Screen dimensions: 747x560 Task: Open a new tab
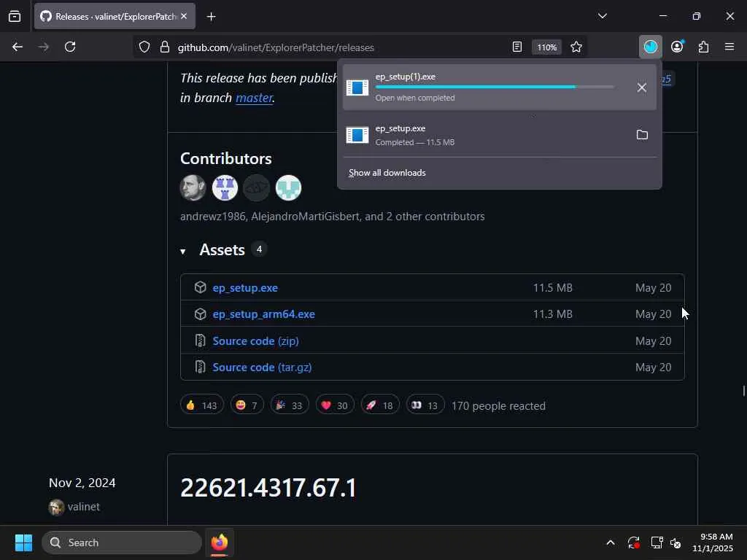click(x=211, y=17)
